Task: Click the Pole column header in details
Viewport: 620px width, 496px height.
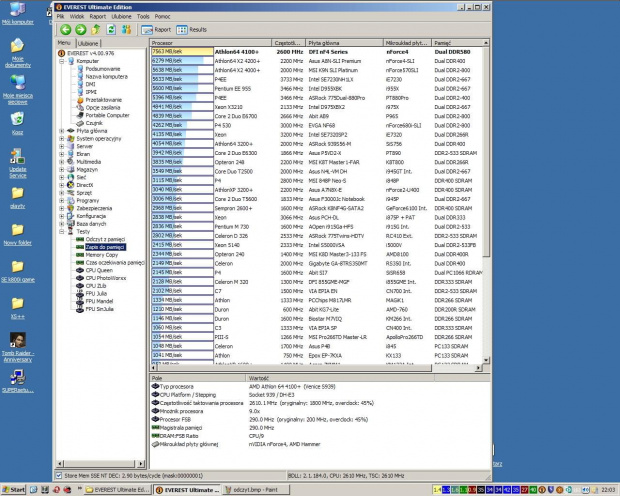Action: pos(198,378)
